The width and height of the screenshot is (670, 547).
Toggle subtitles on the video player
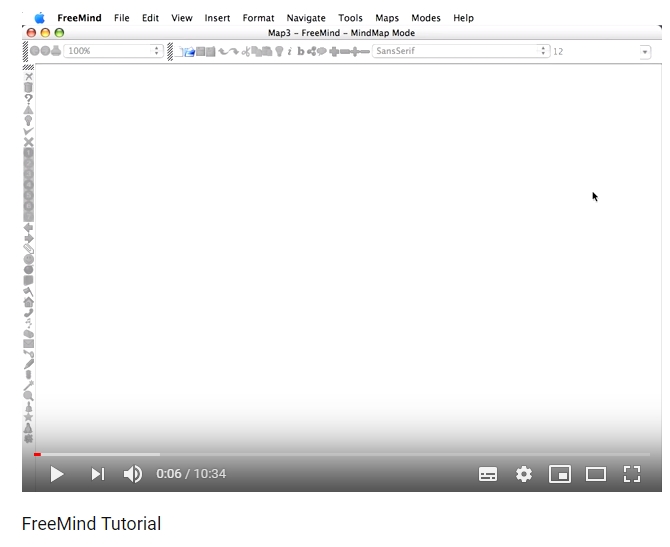point(488,474)
